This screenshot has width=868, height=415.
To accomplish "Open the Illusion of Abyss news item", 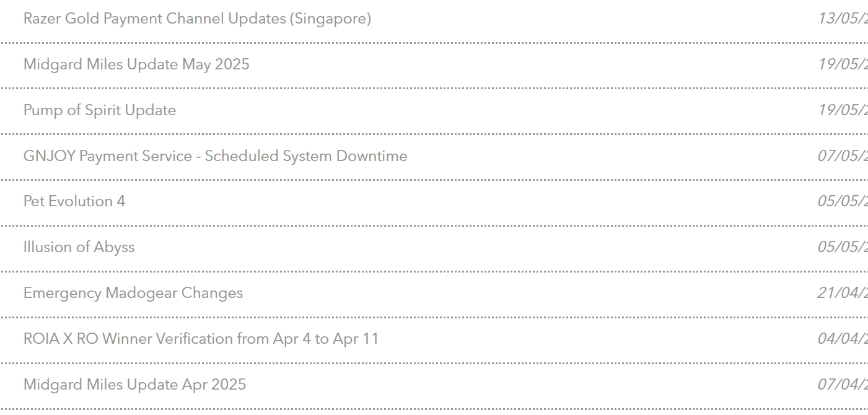I will click(x=79, y=247).
